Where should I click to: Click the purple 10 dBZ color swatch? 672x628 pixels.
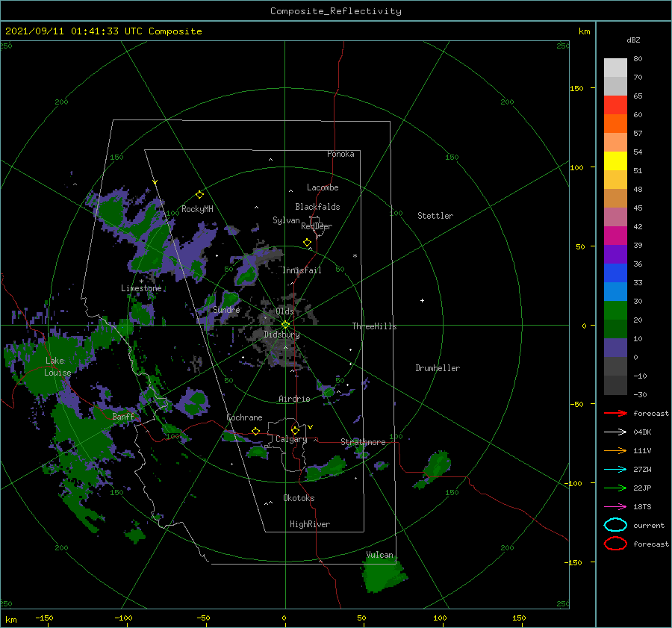(x=615, y=347)
